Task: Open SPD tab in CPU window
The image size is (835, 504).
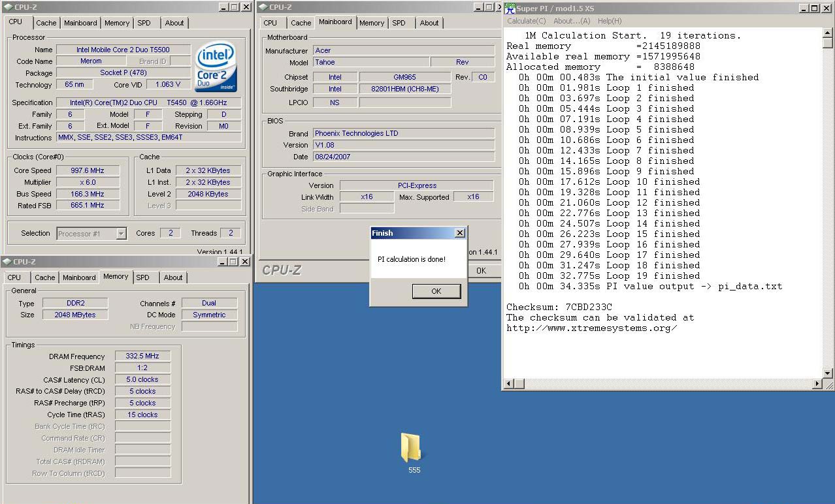Action: pos(144,23)
